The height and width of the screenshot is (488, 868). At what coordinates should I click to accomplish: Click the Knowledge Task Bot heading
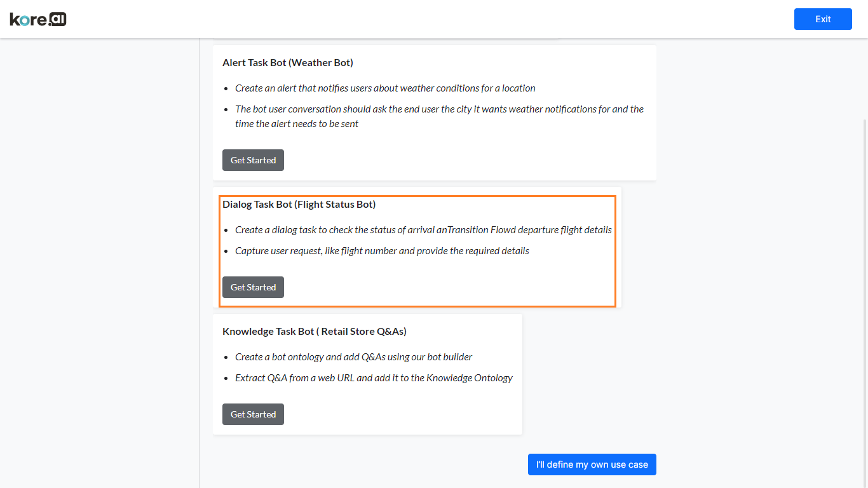pos(315,331)
